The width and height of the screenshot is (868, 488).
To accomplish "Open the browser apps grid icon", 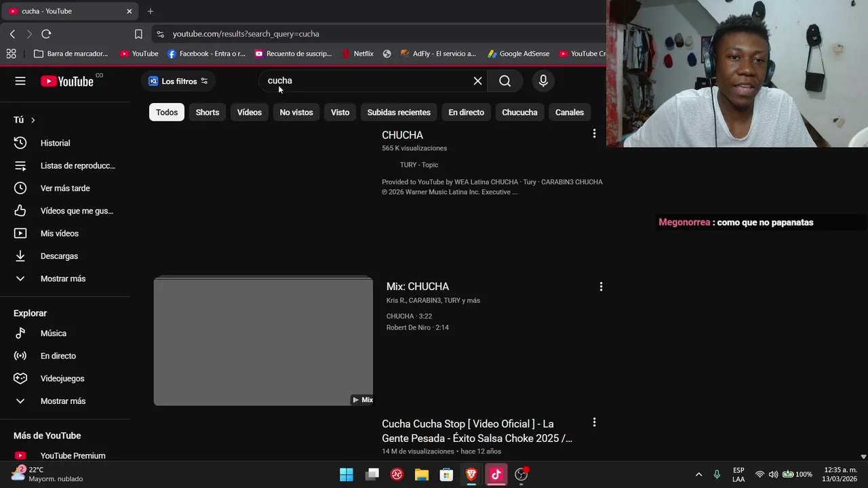I will pyautogui.click(x=11, y=54).
